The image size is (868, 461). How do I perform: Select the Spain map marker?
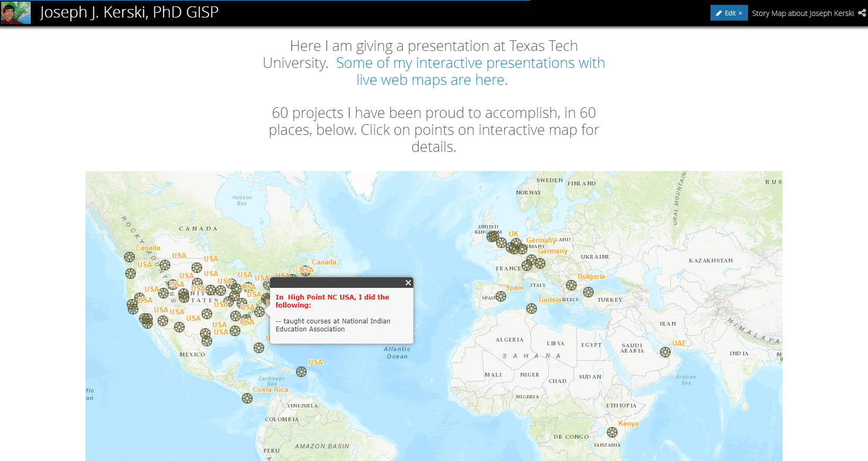point(501,296)
